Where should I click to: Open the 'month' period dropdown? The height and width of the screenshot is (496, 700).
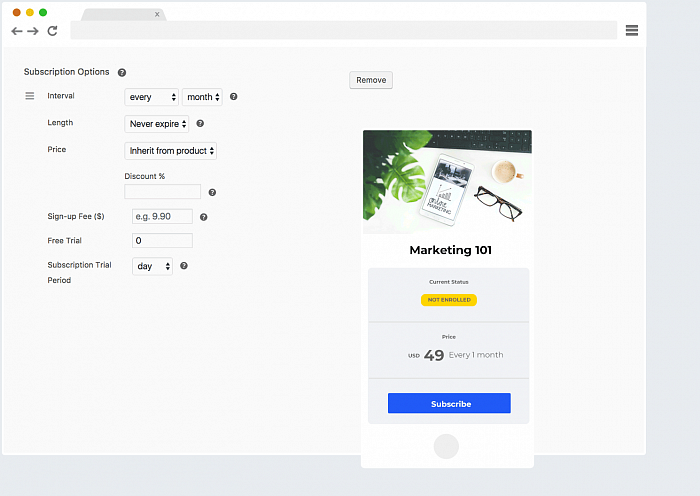(x=202, y=97)
